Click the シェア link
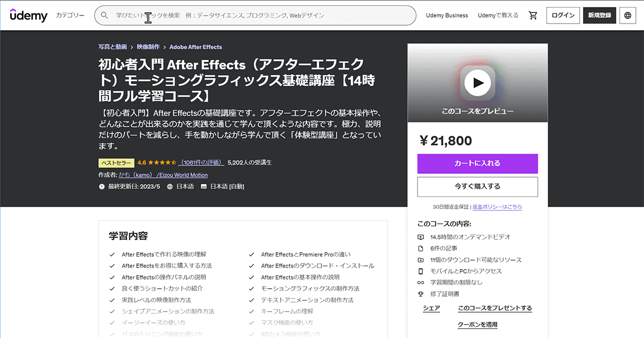The image size is (644, 338). click(431, 308)
